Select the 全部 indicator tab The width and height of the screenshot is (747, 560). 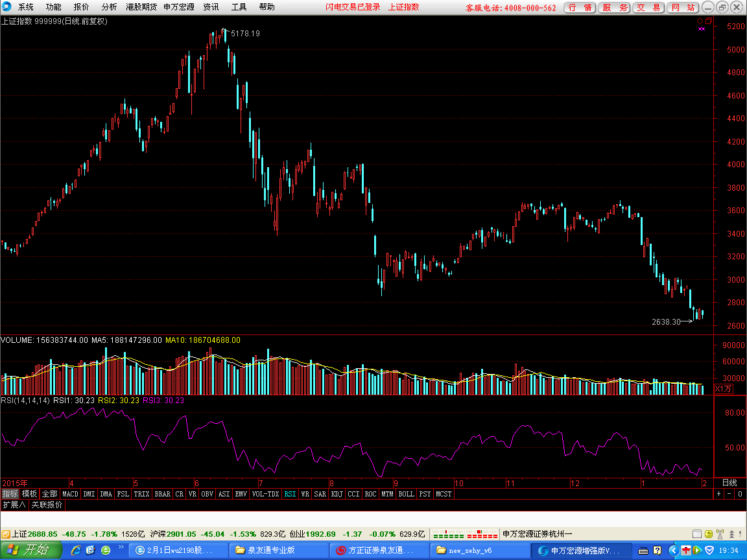[x=49, y=494]
